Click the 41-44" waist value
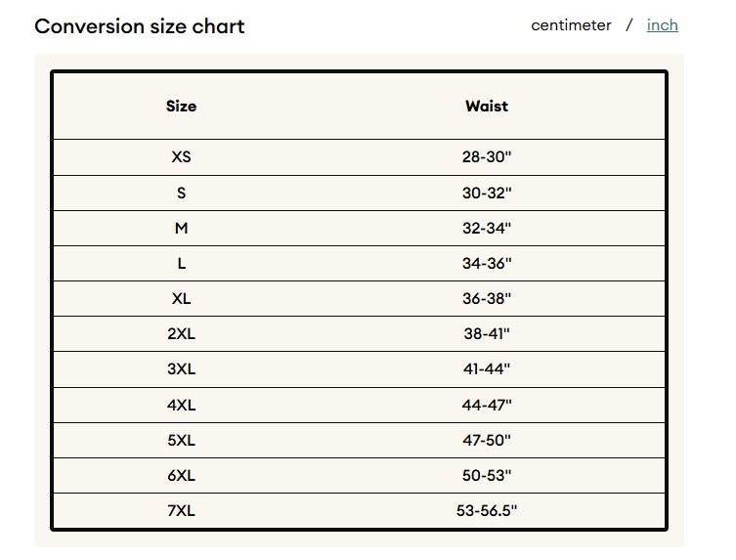Viewport: 736px width, 560px height. (x=487, y=369)
